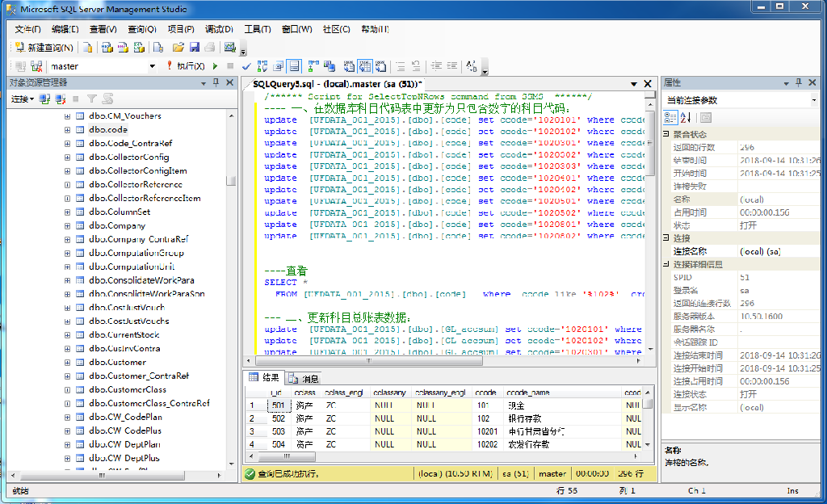Screen dimensions: 827x504
Task: Select Results to File icon
Action: [381, 66]
